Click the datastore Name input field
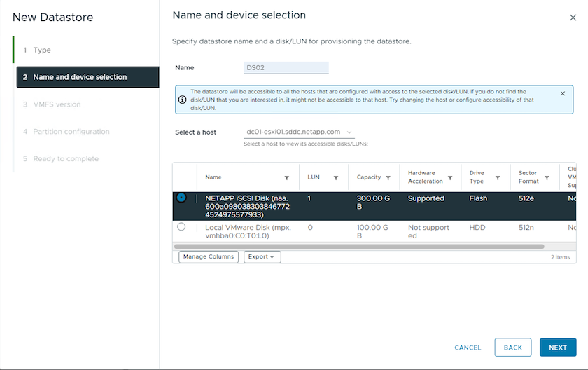588x370 pixels. (x=286, y=68)
